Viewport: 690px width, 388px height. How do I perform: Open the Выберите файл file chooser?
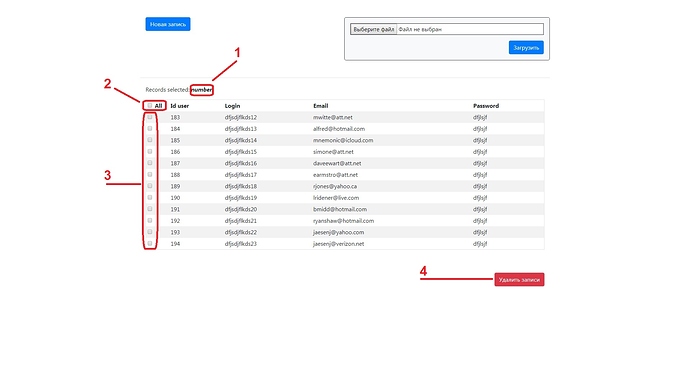374,29
